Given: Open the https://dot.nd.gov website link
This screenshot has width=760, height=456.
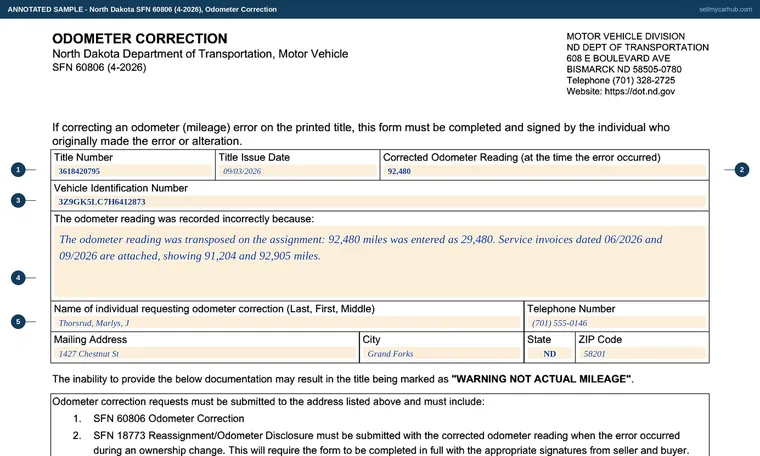Looking at the screenshot, I should 639,91.
